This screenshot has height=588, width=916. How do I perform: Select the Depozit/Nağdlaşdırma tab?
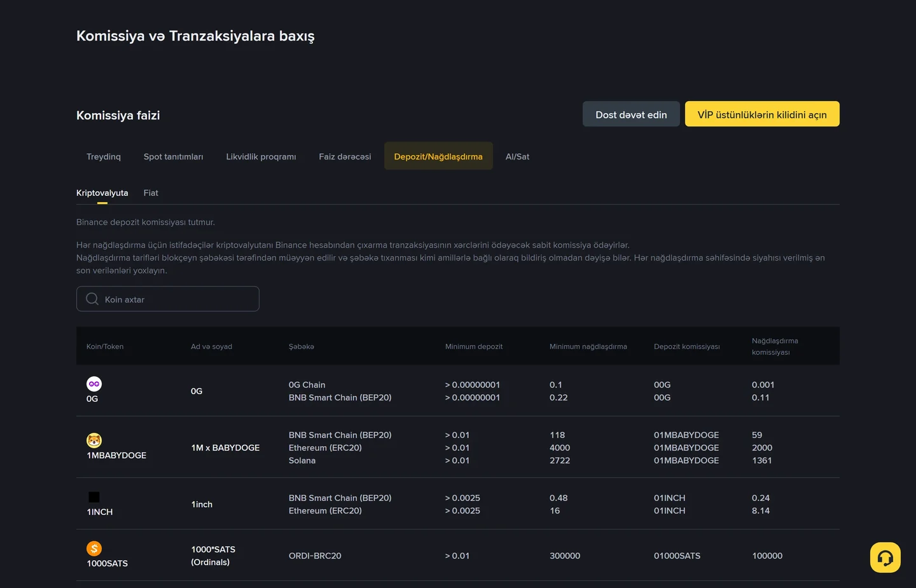point(438,156)
